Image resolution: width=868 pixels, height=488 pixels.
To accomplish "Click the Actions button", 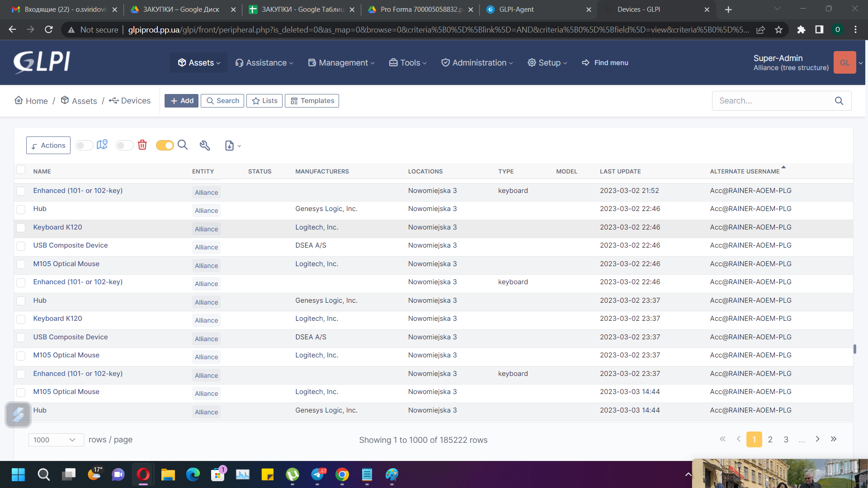I will (48, 145).
